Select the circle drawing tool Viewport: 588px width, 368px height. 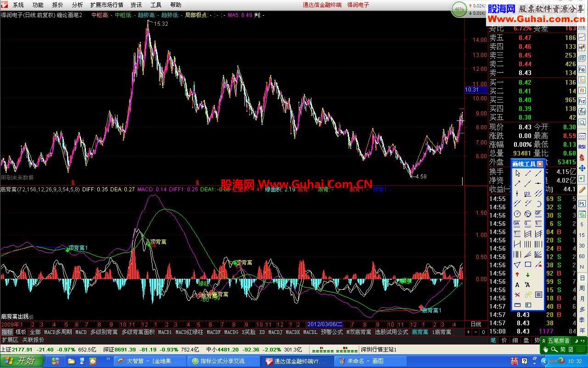coord(517,214)
